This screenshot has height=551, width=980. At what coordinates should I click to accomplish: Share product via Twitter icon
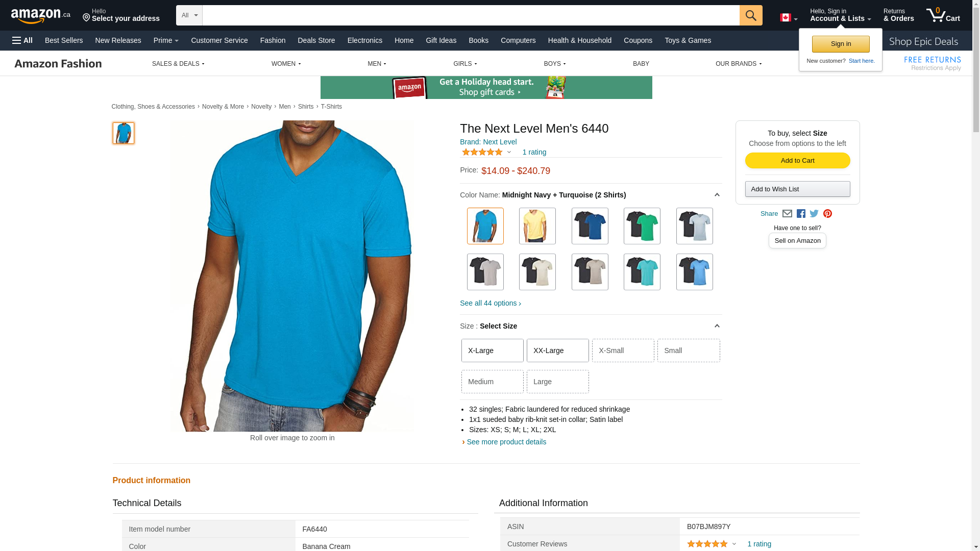[814, 214]
